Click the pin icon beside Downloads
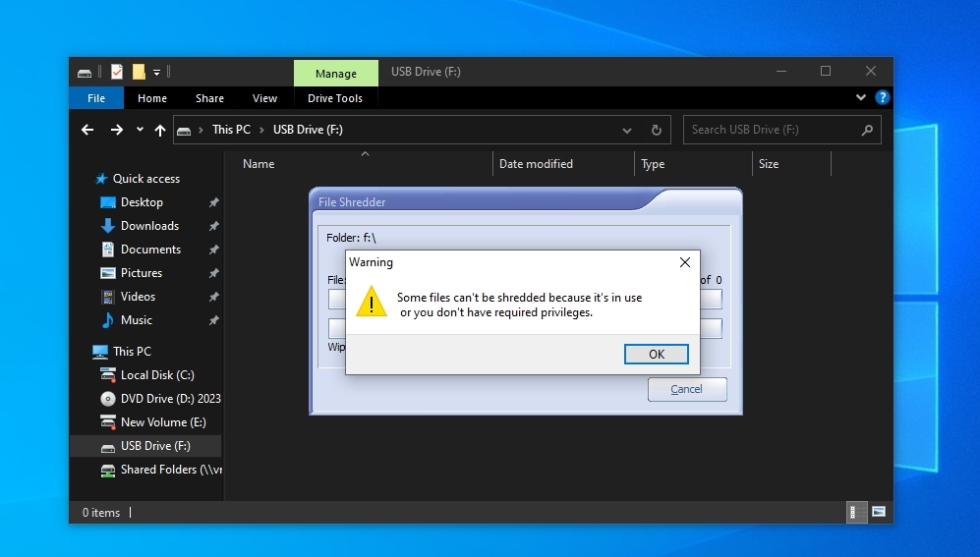Screen dimensions: 980x557 tap(213, 226)
